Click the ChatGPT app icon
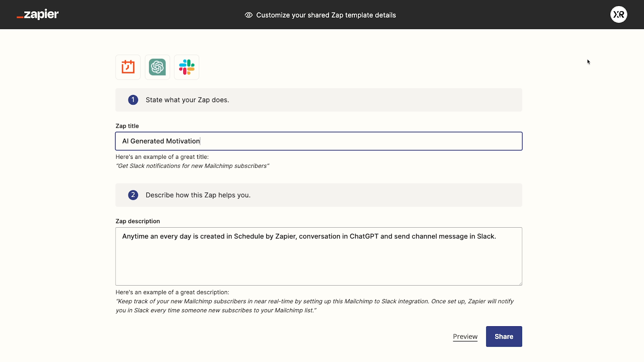The height and width of the screenshot is (362, 644). coord(157,67)
